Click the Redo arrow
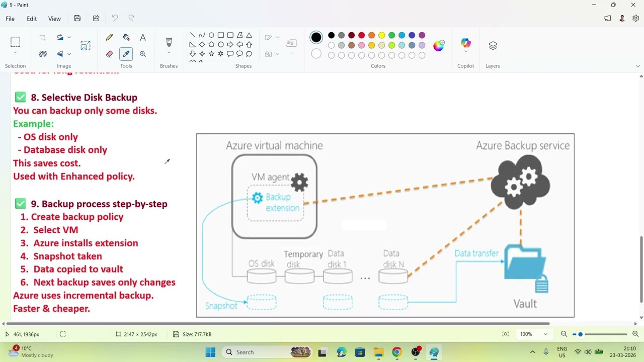Viewport: 644px width, 362px height. click(x=132, y=19)
